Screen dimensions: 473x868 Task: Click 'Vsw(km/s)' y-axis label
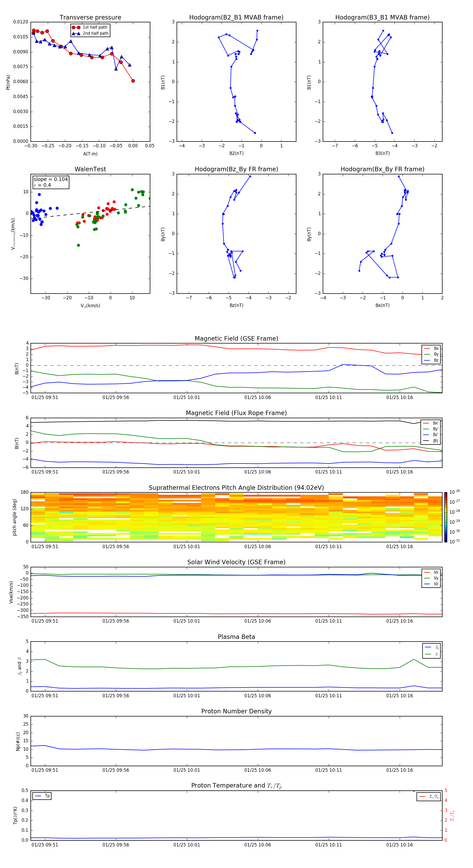tap(11, 592)
